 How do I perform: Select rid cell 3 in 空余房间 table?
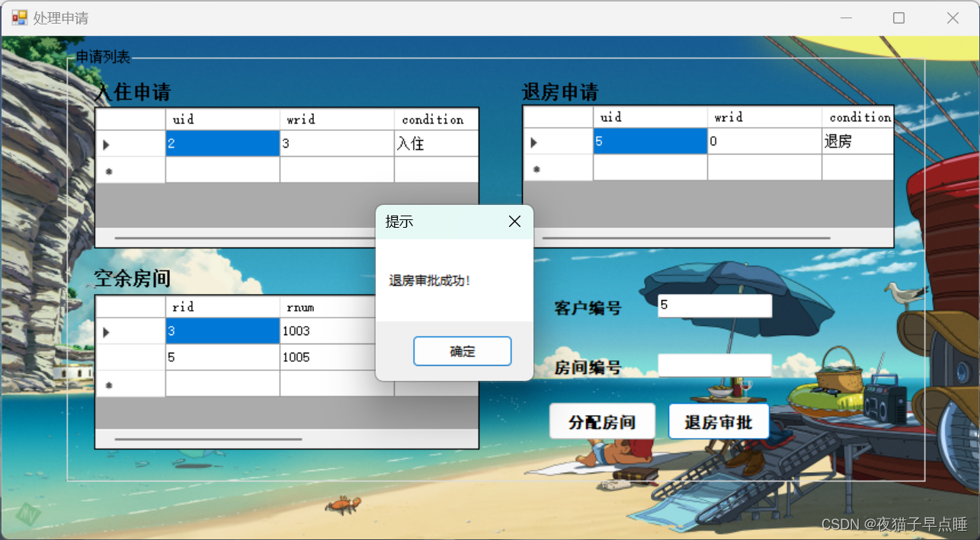[223, 331]
